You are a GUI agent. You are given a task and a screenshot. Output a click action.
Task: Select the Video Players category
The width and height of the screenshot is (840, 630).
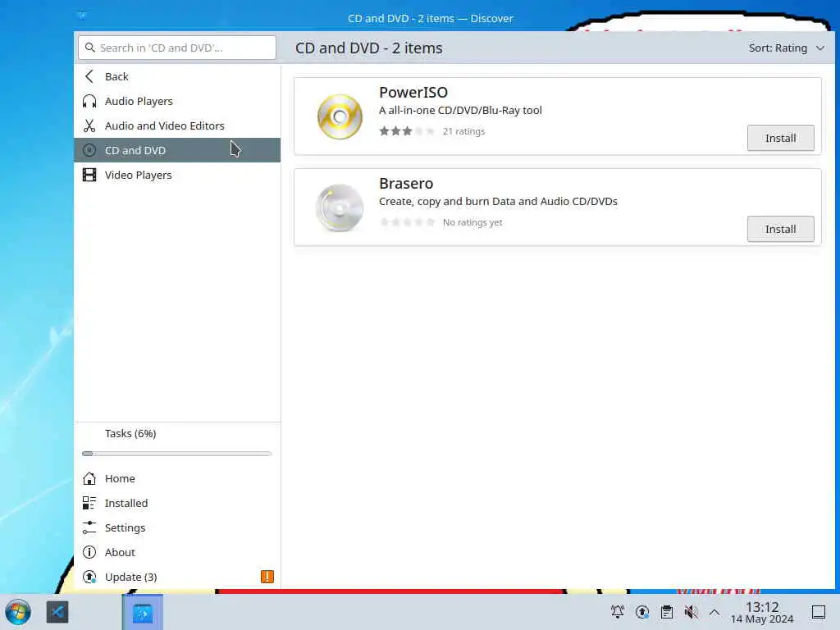pos(177,176)
